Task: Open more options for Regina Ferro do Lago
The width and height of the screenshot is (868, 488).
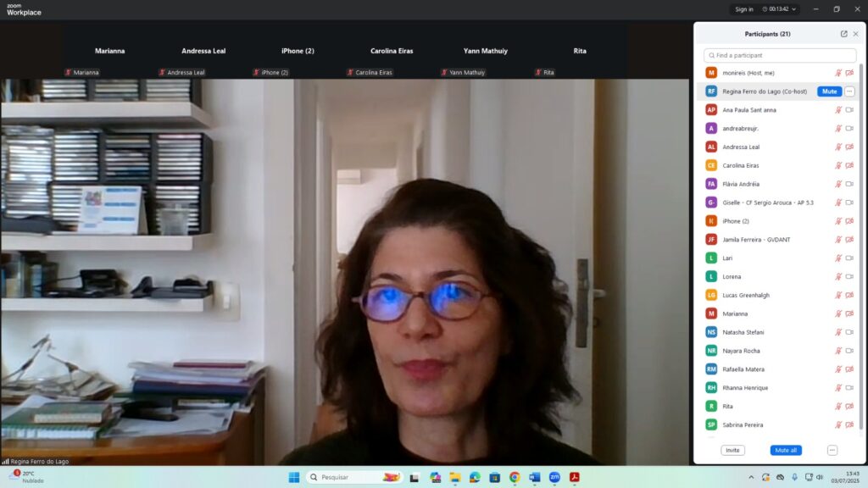Action: coord(849,91)
